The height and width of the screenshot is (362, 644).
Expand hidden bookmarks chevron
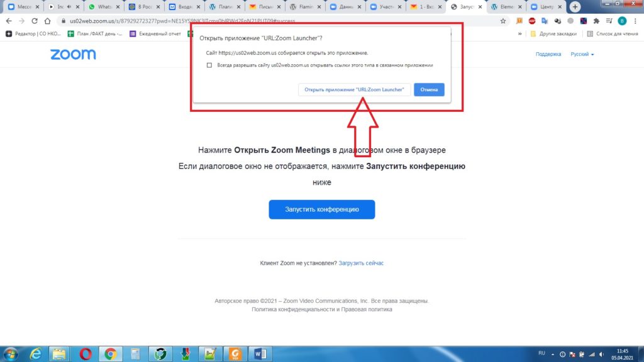tap(520, 34)
